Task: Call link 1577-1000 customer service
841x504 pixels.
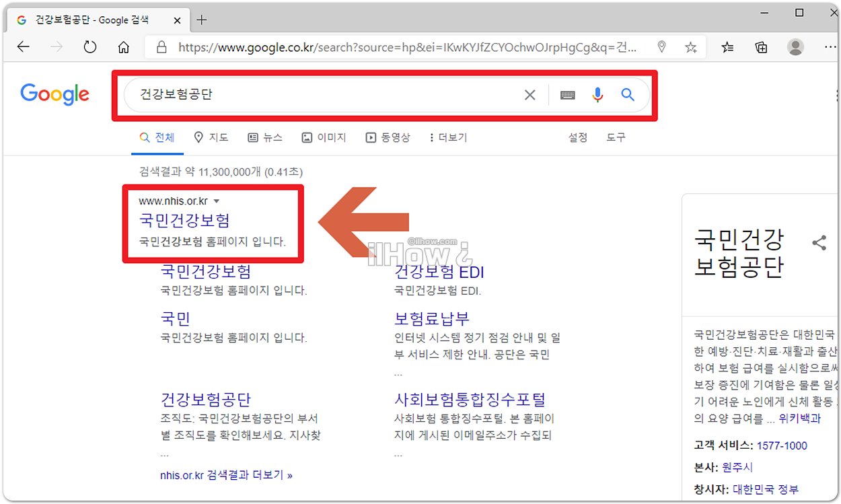Action: [782, 445]
